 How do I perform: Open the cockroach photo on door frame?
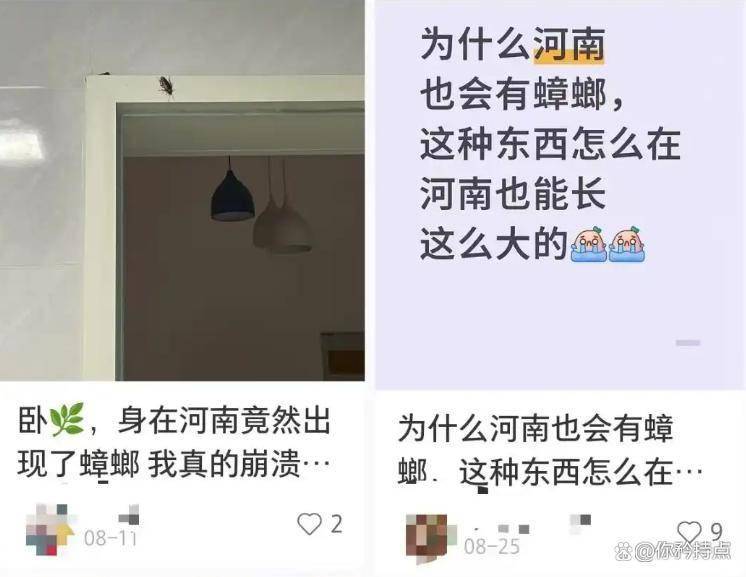[182, 190]
